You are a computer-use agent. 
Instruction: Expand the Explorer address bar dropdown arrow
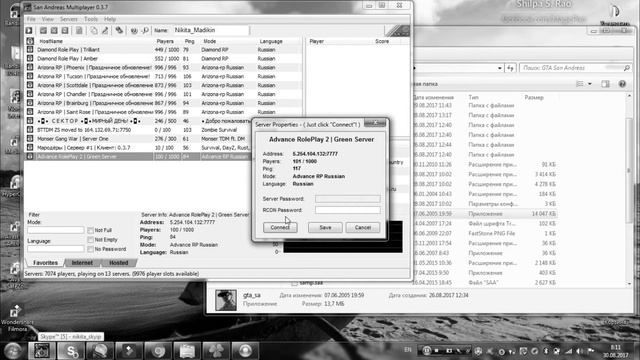point(500,68)
